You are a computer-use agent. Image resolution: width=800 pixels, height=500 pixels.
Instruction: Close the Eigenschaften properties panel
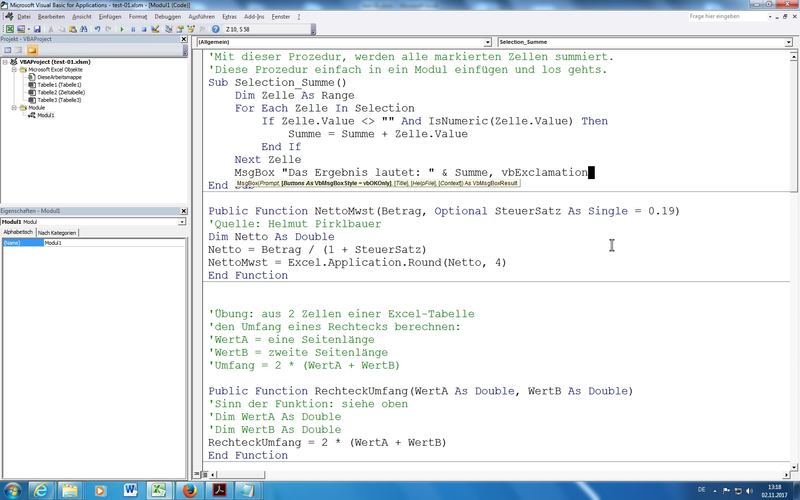184,212
